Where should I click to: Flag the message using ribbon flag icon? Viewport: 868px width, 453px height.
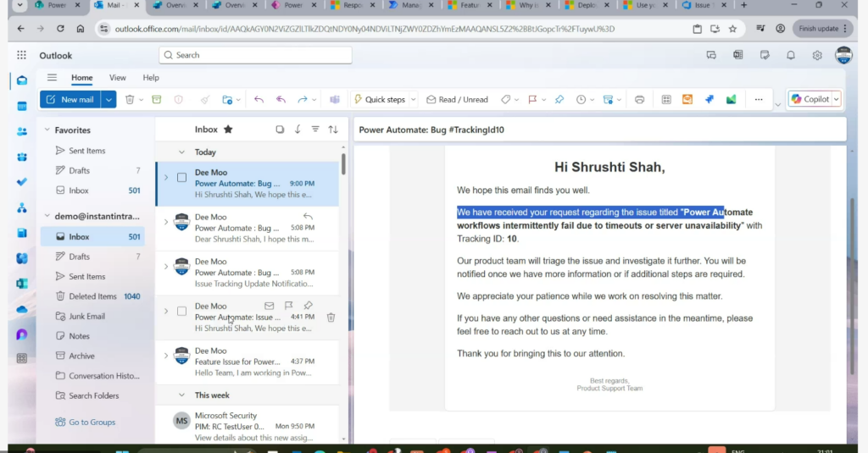tap(532, 100)
